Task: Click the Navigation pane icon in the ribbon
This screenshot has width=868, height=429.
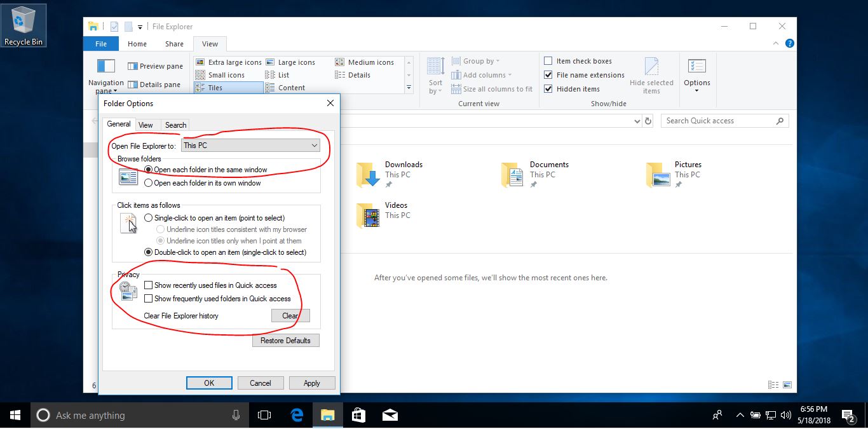Action: pos(105,66)
